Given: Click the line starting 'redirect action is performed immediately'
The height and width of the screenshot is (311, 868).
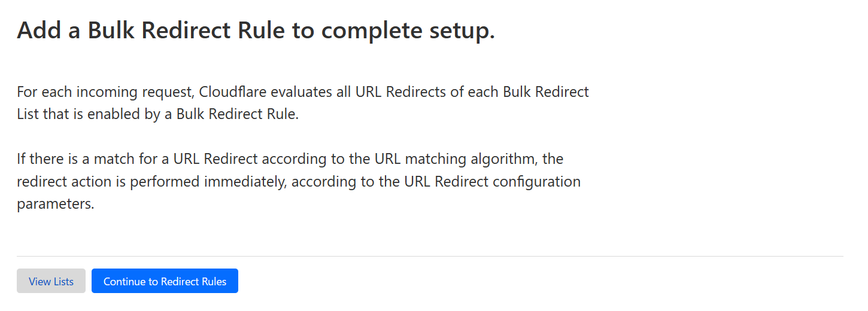Looking at the screenshot, I should pos(299,181).
